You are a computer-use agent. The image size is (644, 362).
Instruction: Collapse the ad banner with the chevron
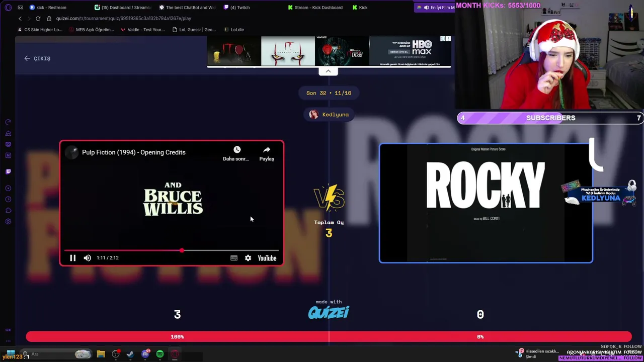[x=328, y=71]
